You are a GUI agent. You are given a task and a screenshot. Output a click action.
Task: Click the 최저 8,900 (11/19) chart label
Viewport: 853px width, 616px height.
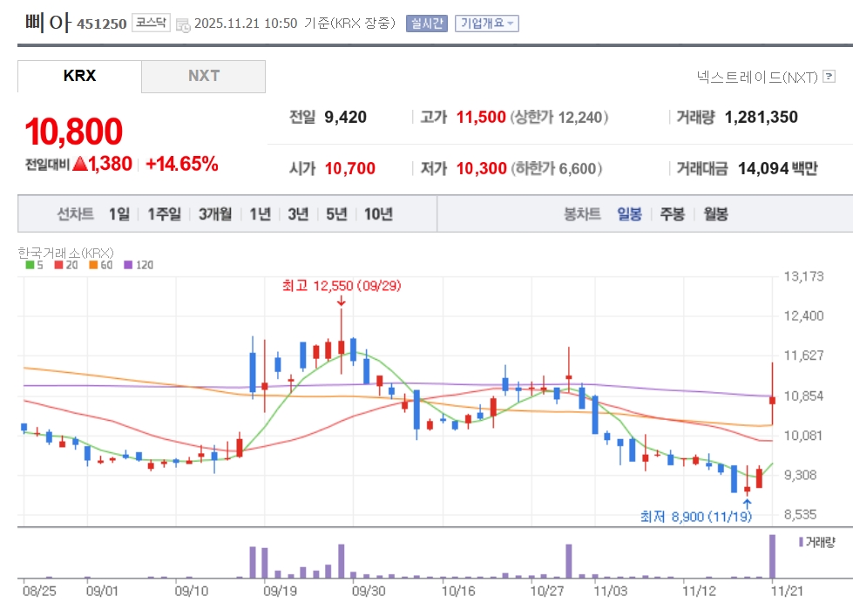coord(696,517)
